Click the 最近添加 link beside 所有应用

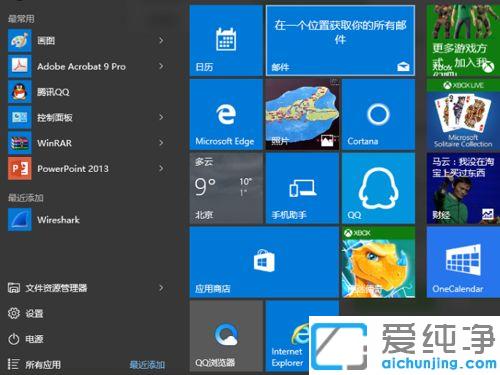click(147, 365)
